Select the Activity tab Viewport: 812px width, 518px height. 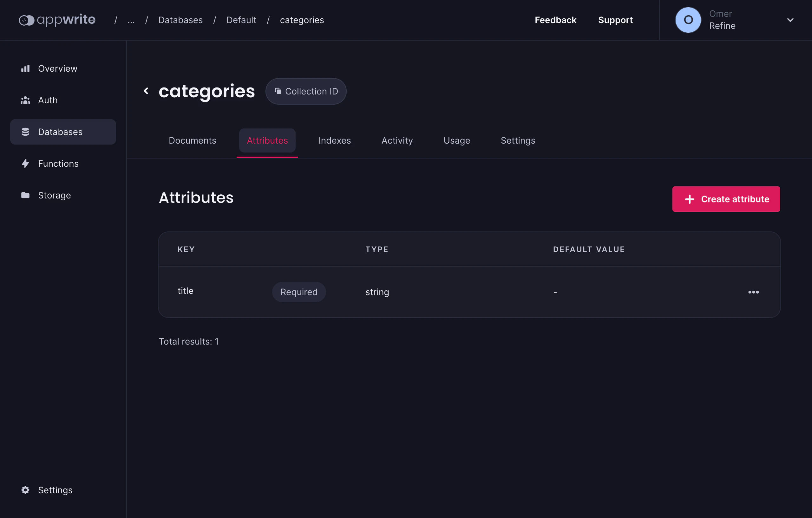click(397, 140)
